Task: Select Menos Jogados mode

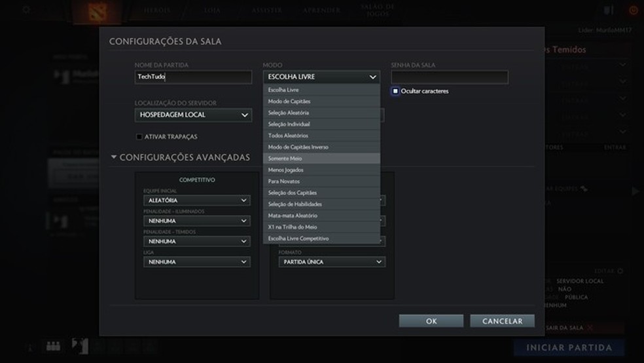Action: coord(321,170)
